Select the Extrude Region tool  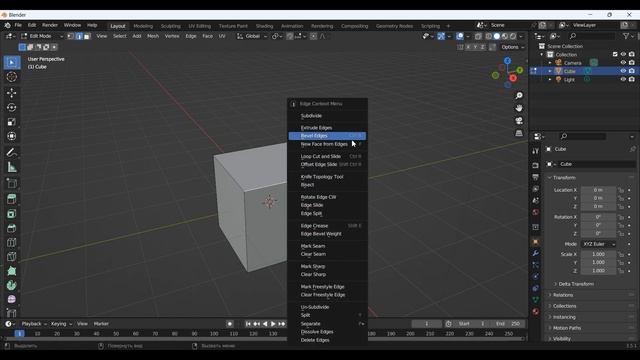click(11, 199)
